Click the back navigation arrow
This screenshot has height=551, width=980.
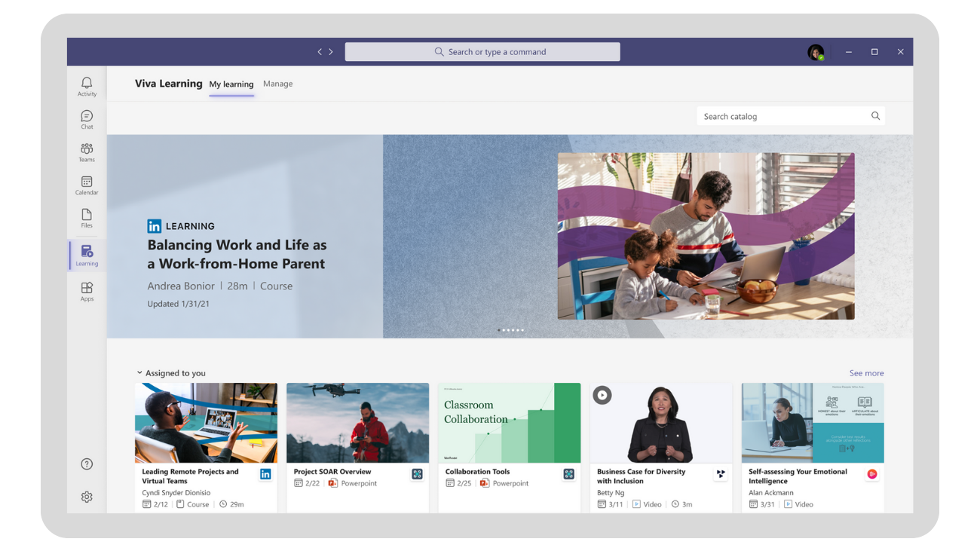tap(320, 52)
